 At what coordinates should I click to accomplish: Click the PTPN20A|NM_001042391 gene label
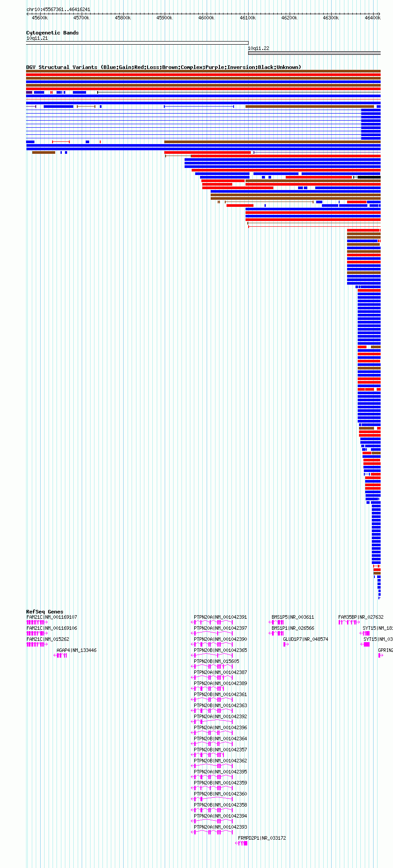point(220,617)
